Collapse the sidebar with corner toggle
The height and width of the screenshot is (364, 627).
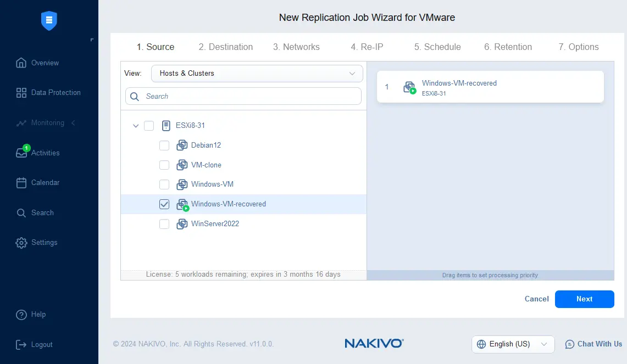click(92, 40)
